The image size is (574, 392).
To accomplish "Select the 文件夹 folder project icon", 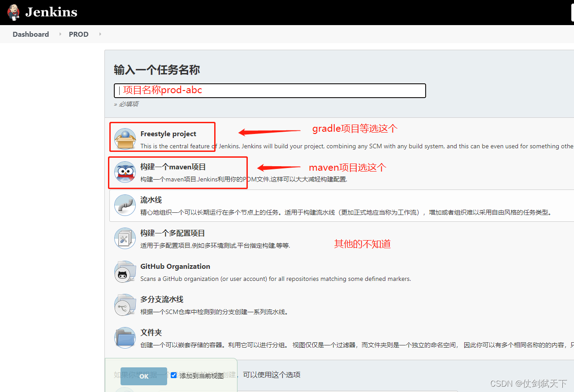I will pos(125,338).
